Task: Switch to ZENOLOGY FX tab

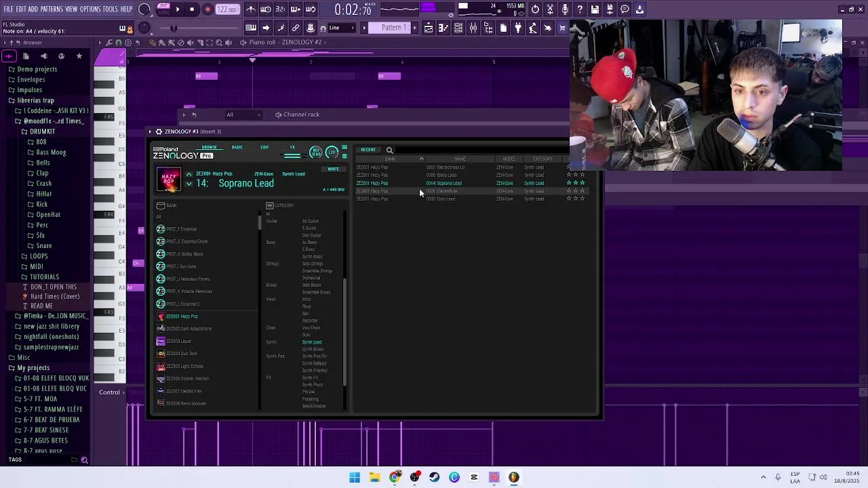Action: click(292, 147)
